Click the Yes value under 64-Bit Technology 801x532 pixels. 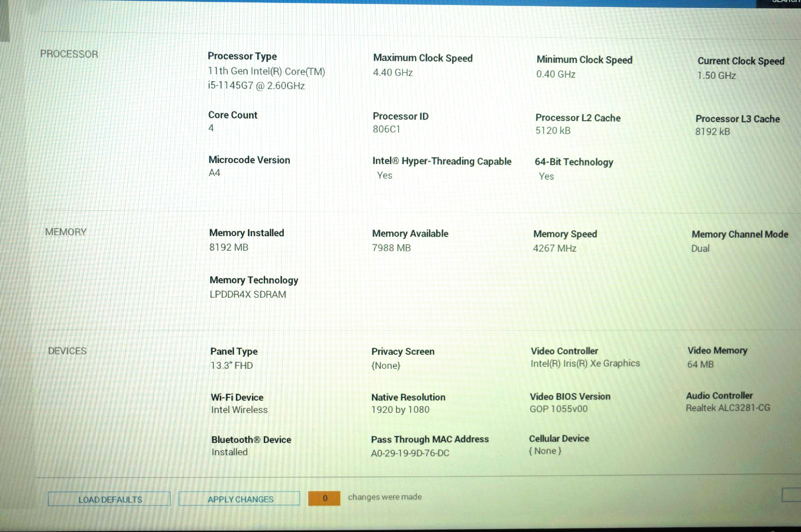tap(546, 176)
